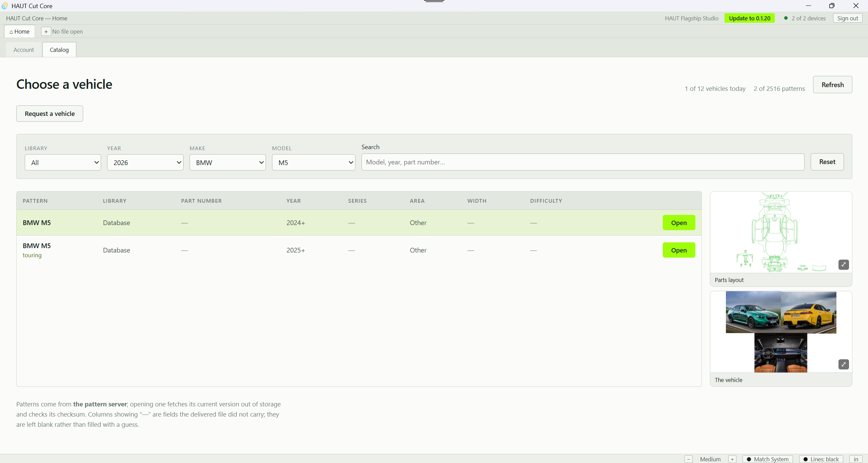Switch to the Account tab
This screenshot has width=868, height=463.
point(24,50)
